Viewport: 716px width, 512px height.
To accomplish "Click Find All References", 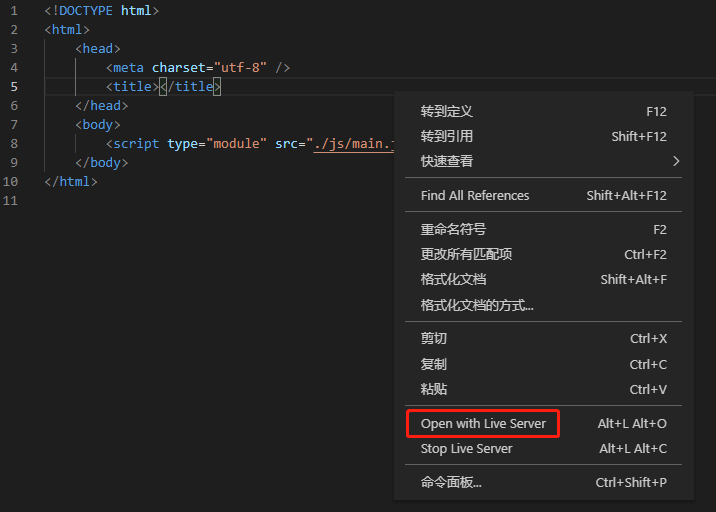I will (x=543, y=195).
